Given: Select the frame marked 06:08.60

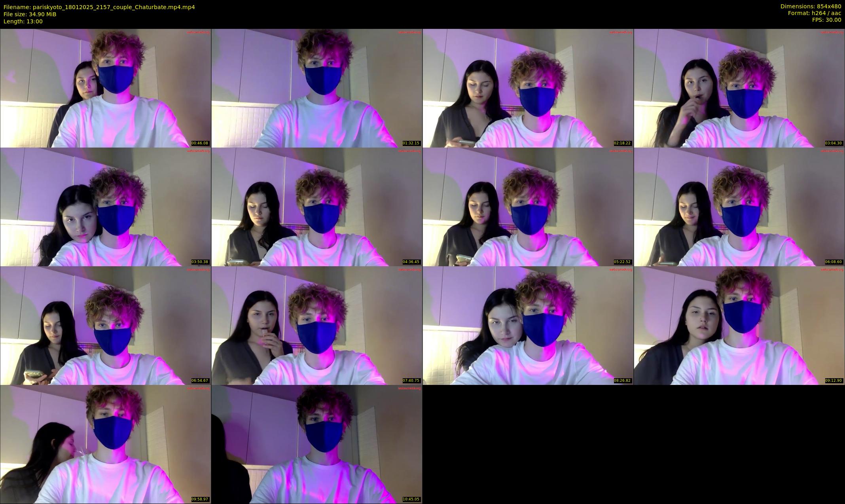Looking at the screenshot, I should click(x=739, y=207).
